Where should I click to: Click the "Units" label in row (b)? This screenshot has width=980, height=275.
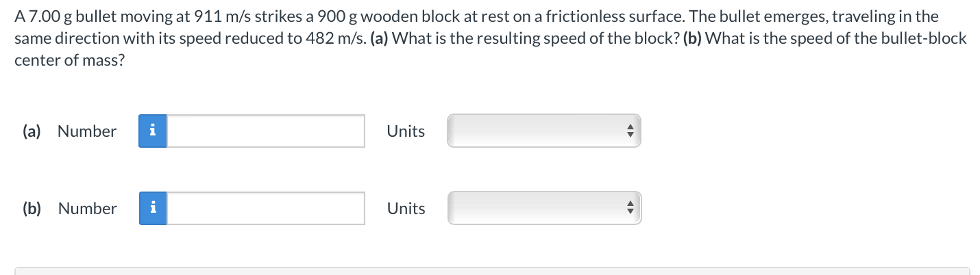[x=406, y=209]
